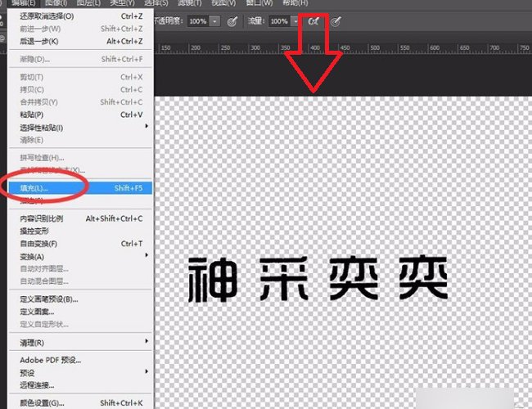Open the 选择(S) menu in menu bar
The width and height of the screenshot is (532, 409).
click(x=156, y=3)
